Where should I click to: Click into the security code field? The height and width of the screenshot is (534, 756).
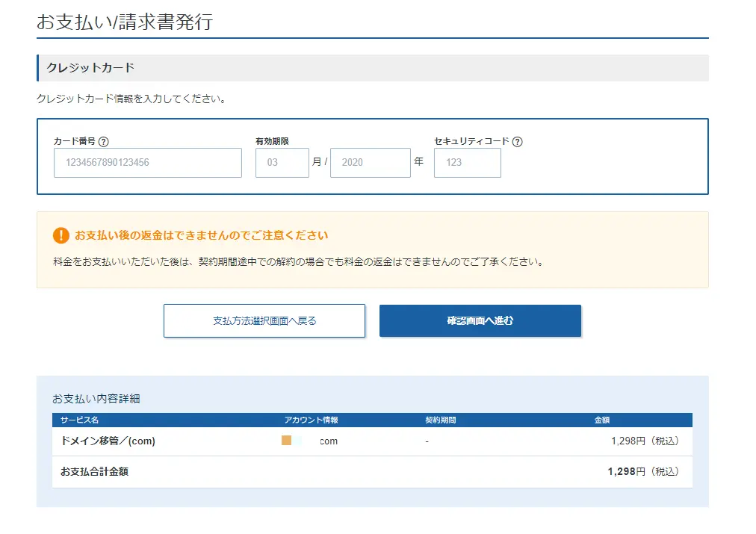click(467, 163)
